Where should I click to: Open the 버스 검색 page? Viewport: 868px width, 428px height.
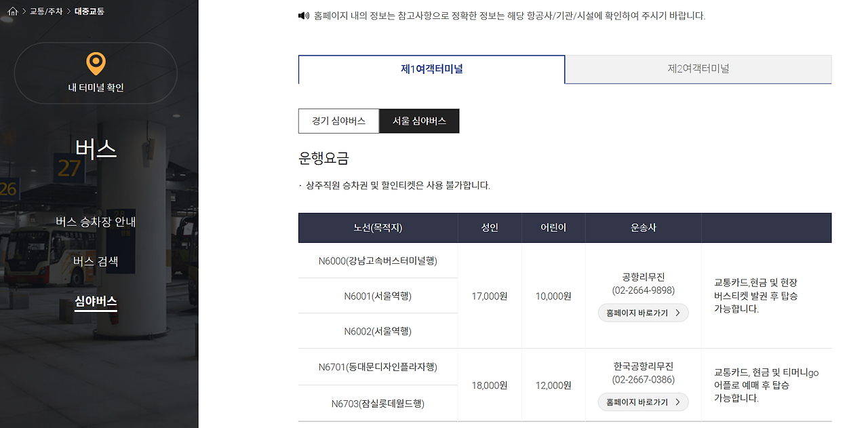[95, 261]
